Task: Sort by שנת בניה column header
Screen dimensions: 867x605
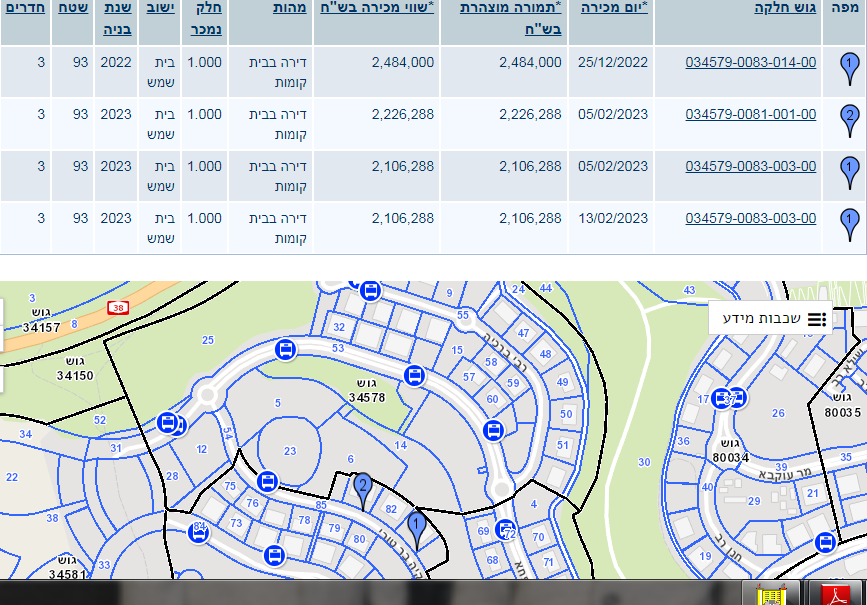Action: pos(117,18)
